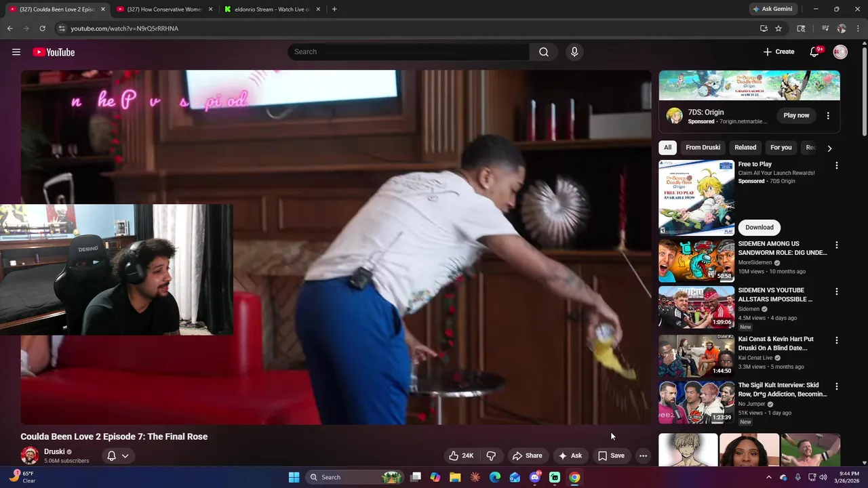Image resolution: width=868 pixels, height=488 pixels.
Task: Click the search magnifier button
Action: click(544, 52)
